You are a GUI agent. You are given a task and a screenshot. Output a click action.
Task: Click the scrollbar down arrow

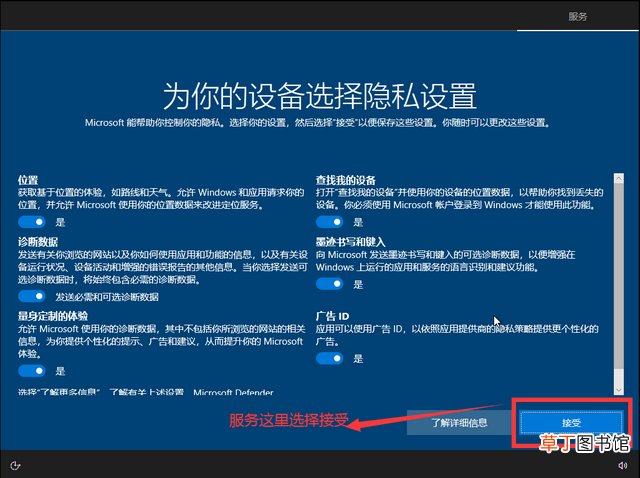[619, 390]
